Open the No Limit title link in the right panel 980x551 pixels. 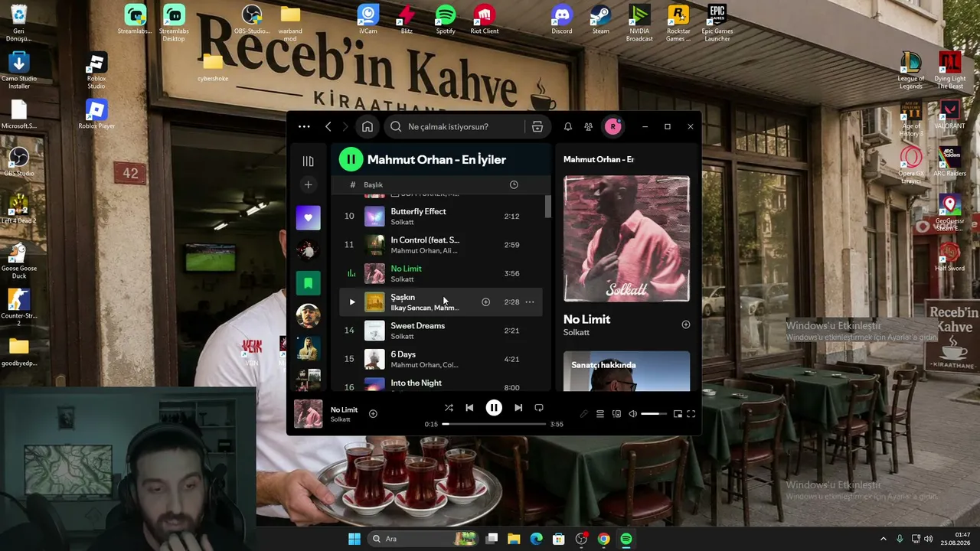586,319
